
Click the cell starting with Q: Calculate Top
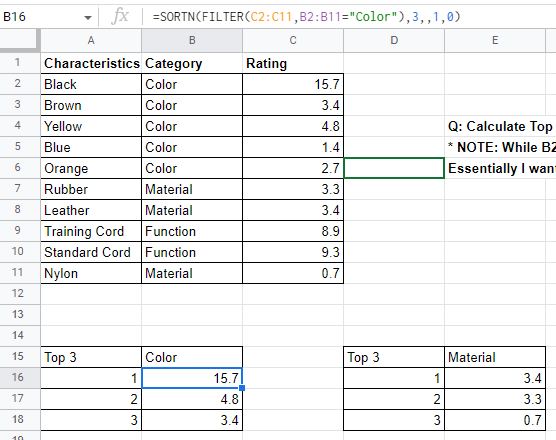(x=500, y=126)
